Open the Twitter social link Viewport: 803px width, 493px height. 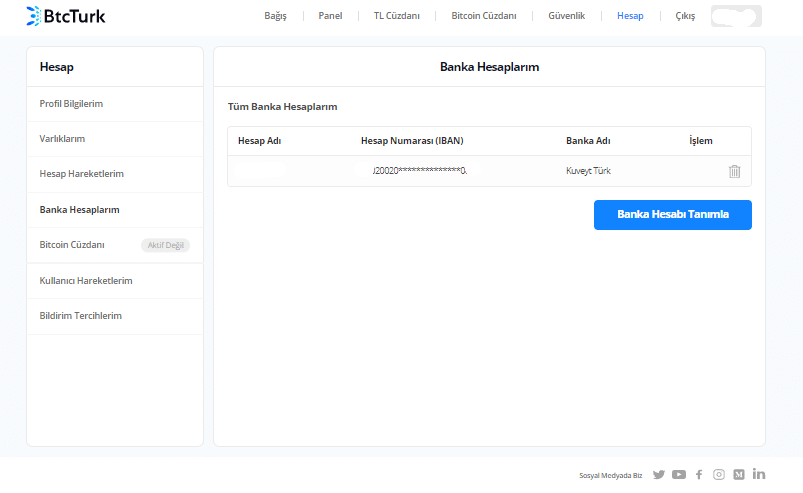click(658, 474)
